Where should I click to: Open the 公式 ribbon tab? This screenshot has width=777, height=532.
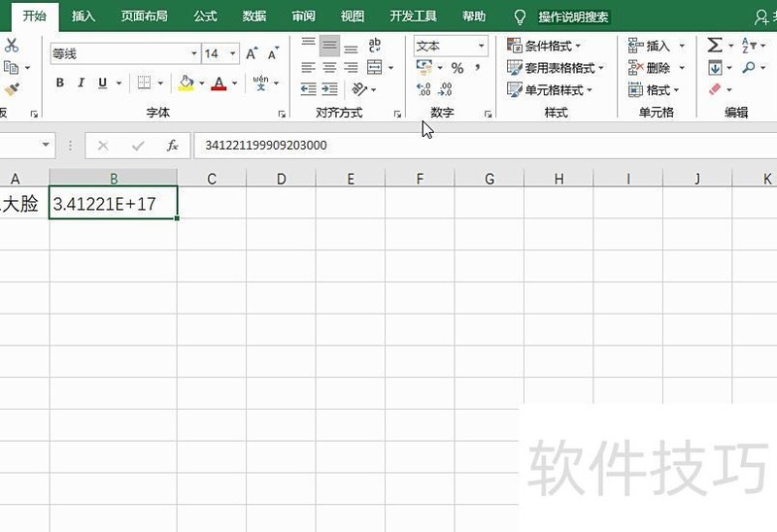[205, 17]
